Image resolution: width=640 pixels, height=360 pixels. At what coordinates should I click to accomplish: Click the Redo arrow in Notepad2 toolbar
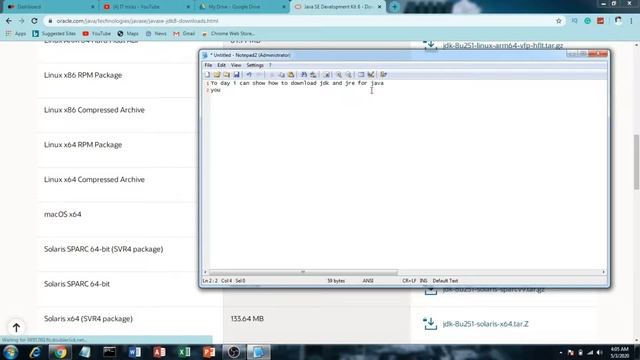tap(259, 75)
